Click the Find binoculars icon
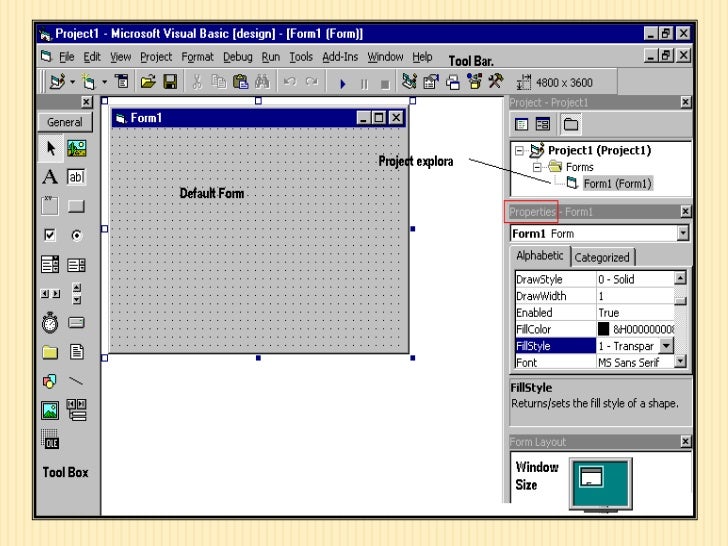The width and height of the screenshot is (728, 546). click(x=262, y=82)
